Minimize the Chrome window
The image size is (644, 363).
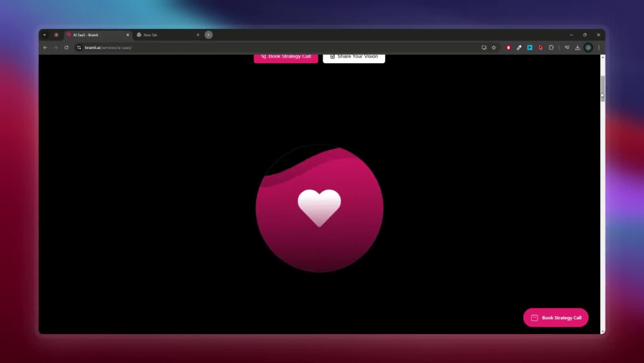(x=571, y=35)
